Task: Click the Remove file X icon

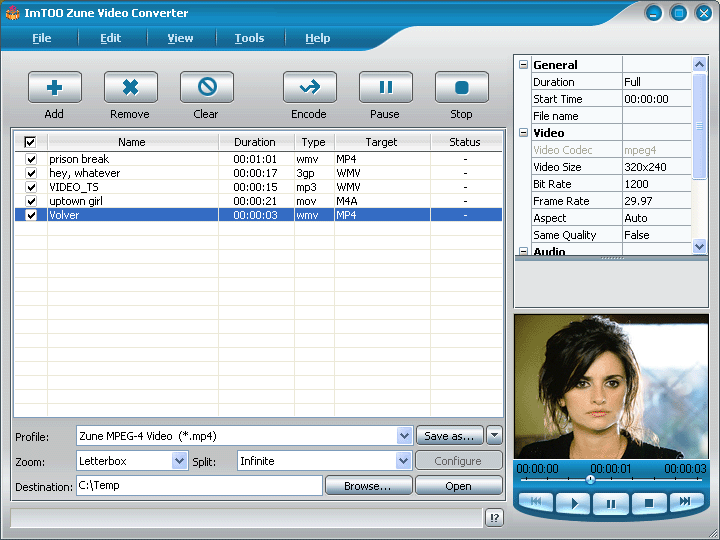Action: tap(130, 88)
